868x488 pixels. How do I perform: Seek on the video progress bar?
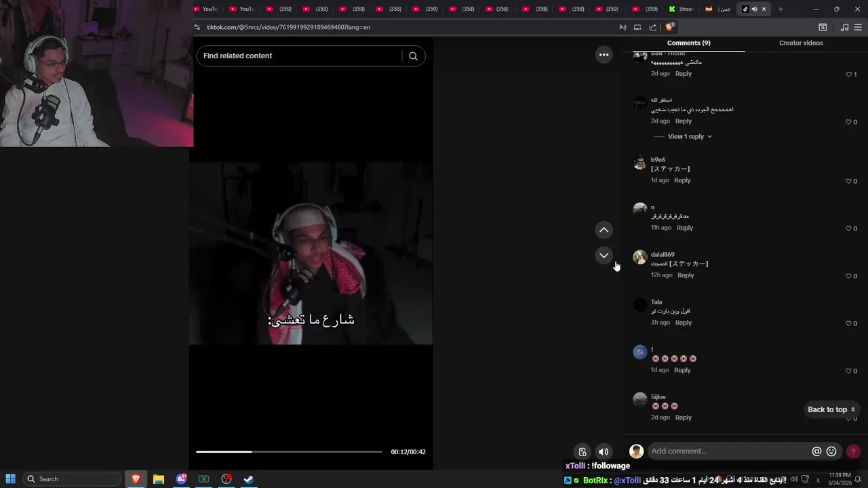tap(289, 452)
